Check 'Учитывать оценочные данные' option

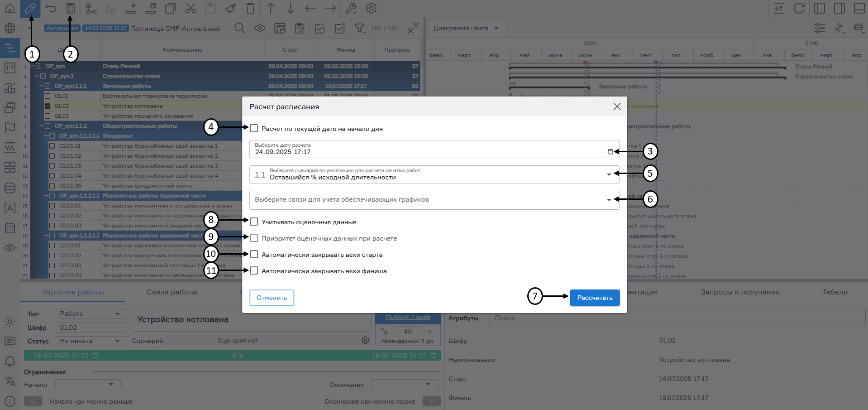(254, 222)
